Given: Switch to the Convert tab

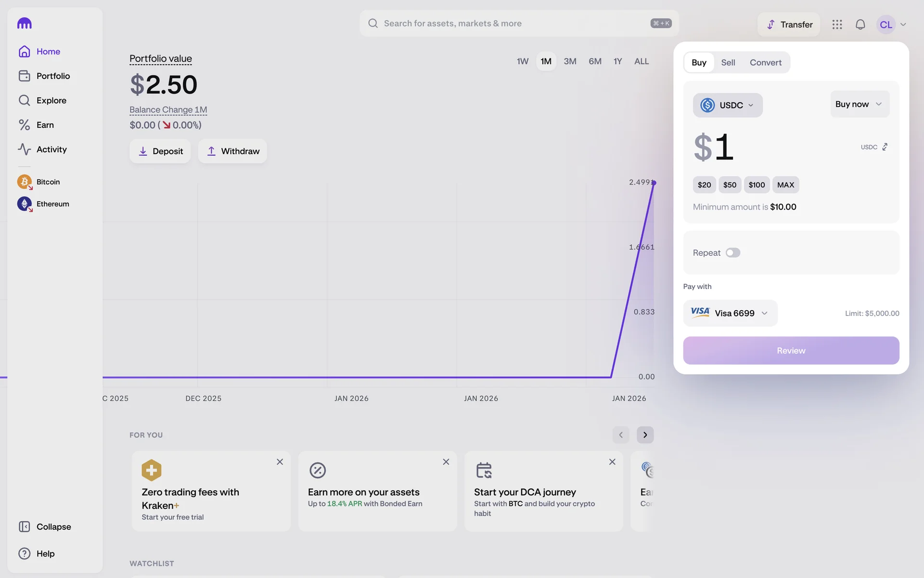Looking at the screenshot, I should tap(765, 63).
